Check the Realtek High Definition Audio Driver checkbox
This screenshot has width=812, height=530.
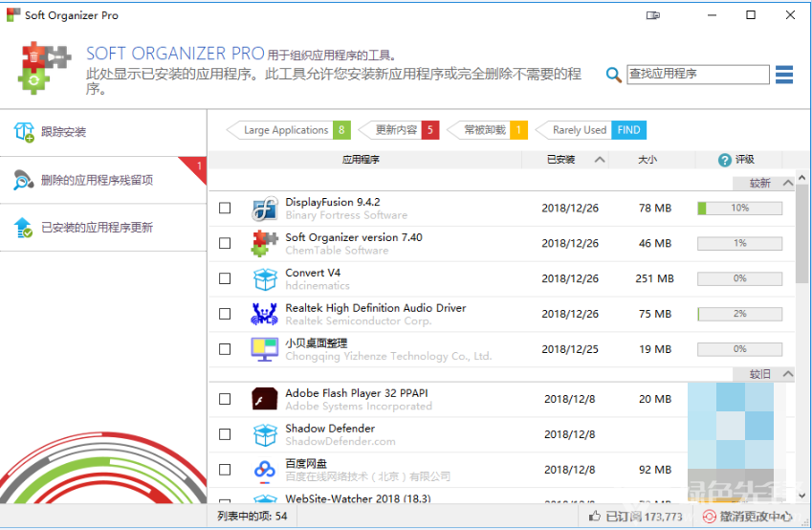(x=225, y=314)
